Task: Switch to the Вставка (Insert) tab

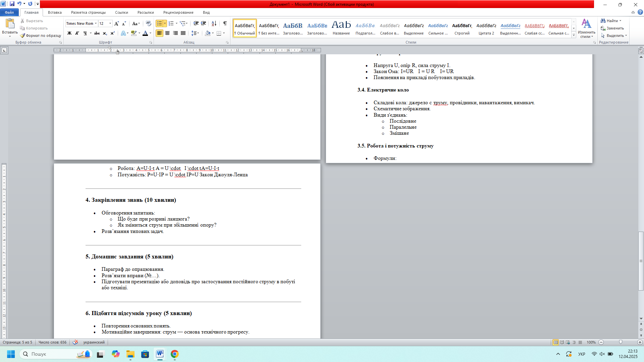Action: coord(55,12)
